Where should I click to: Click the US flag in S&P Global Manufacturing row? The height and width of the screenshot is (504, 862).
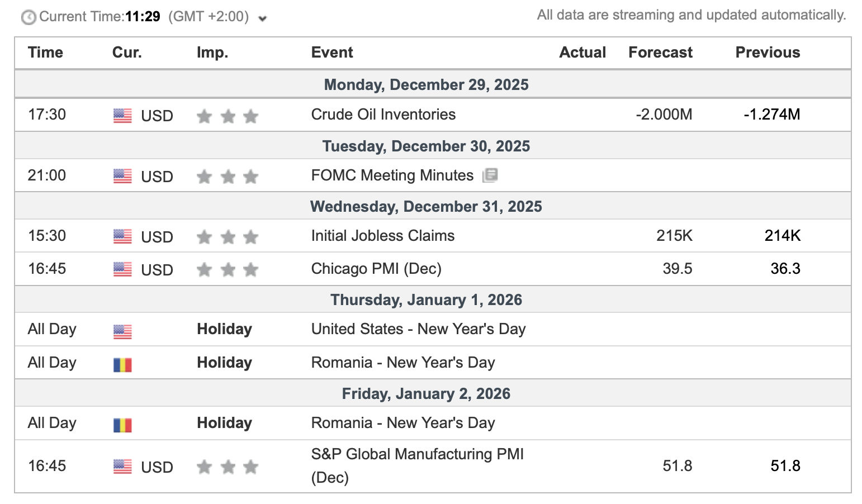tap(122, 467)
